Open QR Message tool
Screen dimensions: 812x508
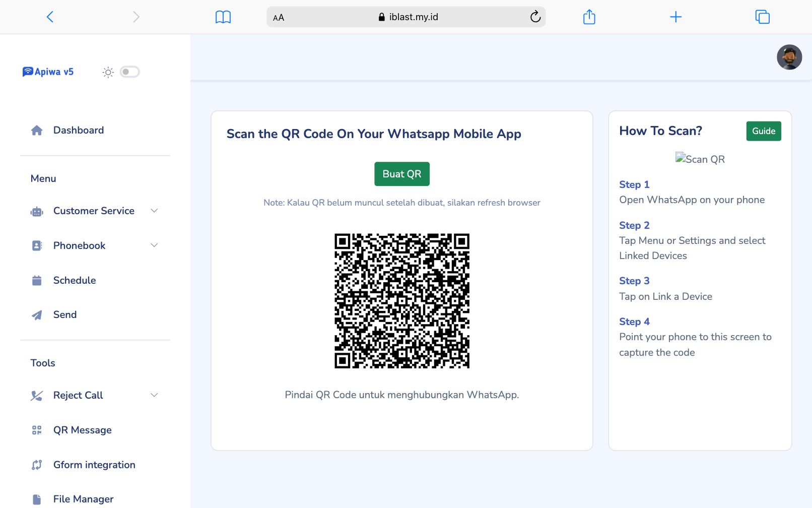(82, 430)
